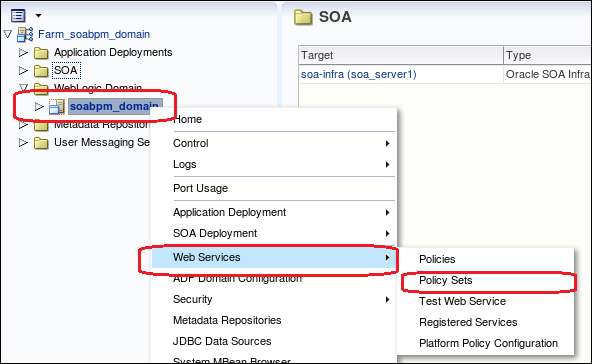Collapse the WebLogic Domain node
Viewport: 592px width, 364px height.
23,88
